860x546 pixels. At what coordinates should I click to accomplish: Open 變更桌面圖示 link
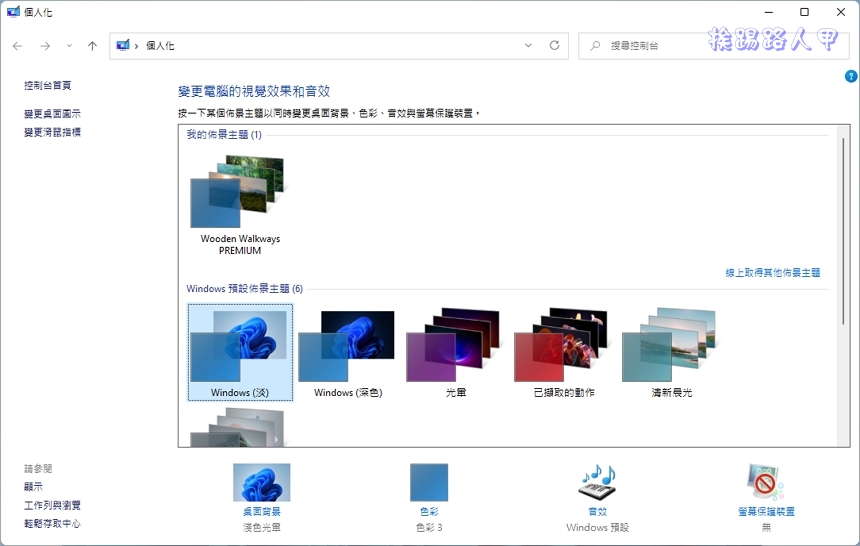[x=52, y=114]
